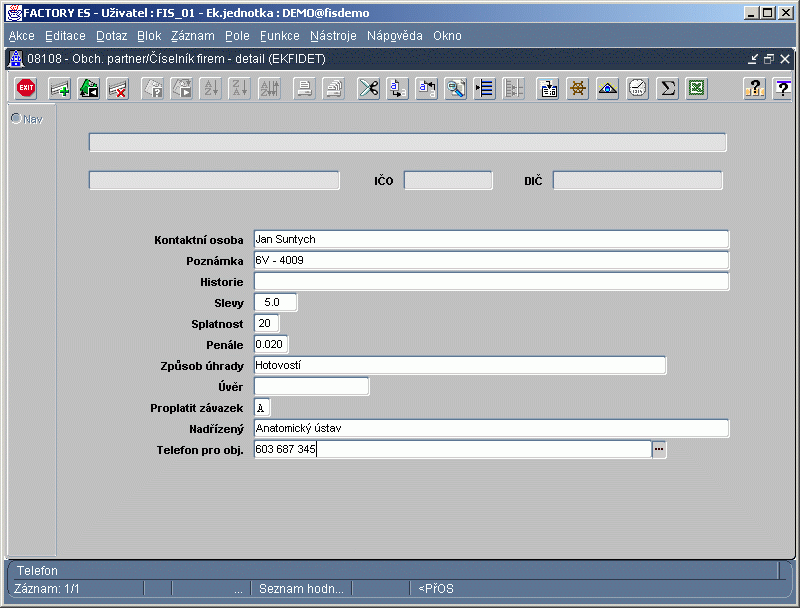Click the Slevy field showing 5.0
The image size is (800, 608).
[x=276, y=302]
